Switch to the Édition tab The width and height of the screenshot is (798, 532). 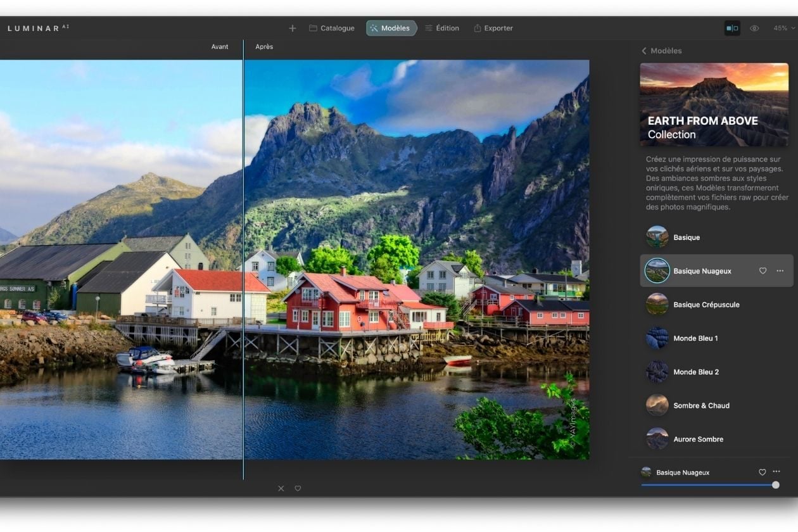441,28
